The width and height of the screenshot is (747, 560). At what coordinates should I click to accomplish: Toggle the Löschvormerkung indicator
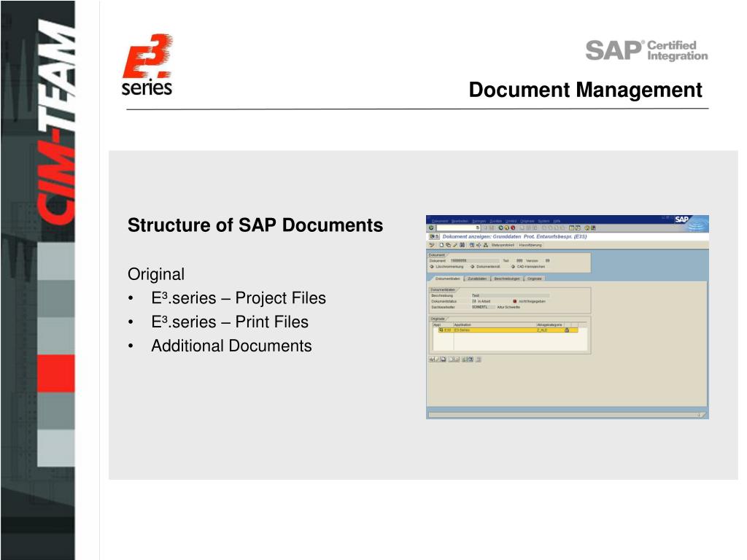click(x=432, y=267)
